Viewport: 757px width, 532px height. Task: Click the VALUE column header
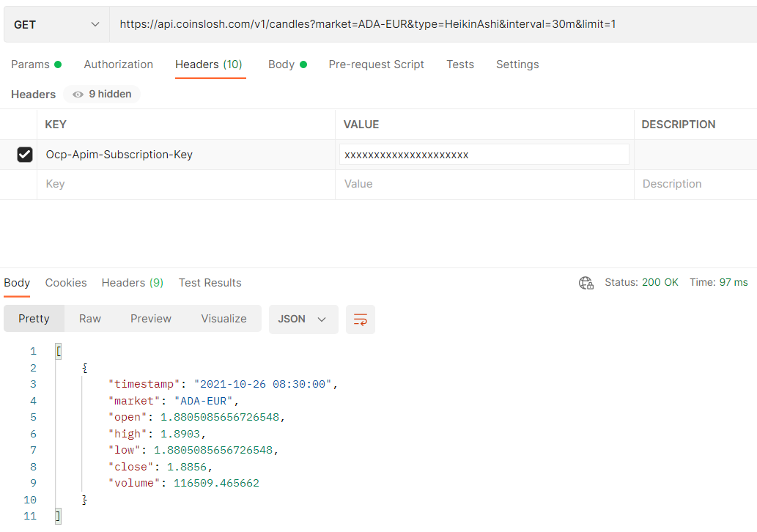click(x=361, y=125)
